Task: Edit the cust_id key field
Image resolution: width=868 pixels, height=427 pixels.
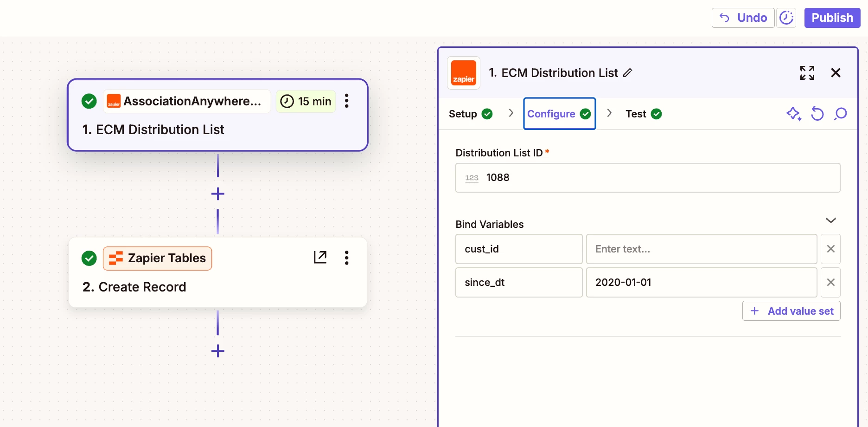Action: (519, 249)
